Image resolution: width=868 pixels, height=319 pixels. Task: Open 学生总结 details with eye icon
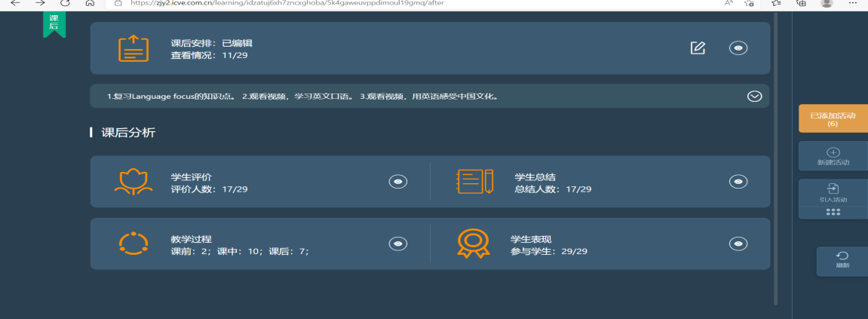738,182
